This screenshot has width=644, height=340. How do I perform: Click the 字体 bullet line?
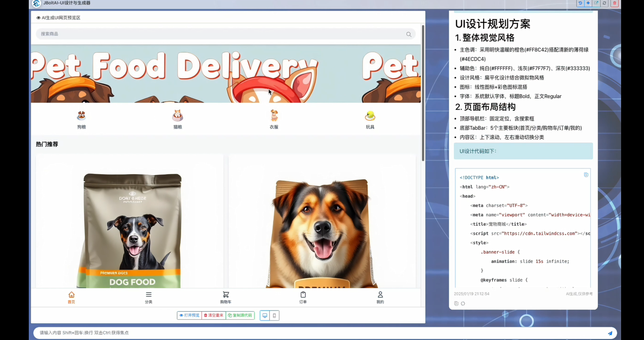(511, 96)
